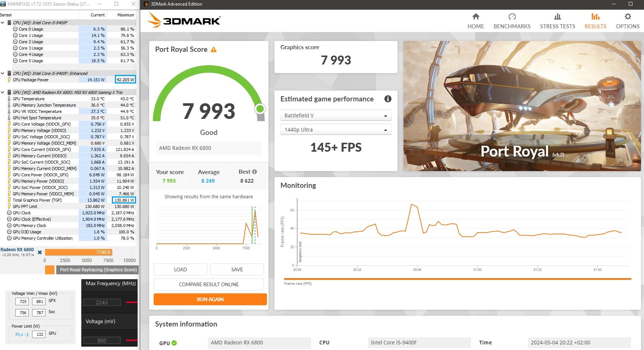Open the Battlefield V game dropdown

336,115
